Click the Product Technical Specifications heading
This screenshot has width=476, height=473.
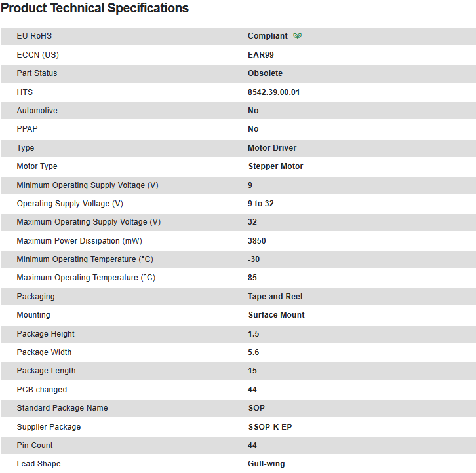pos(95,9)
